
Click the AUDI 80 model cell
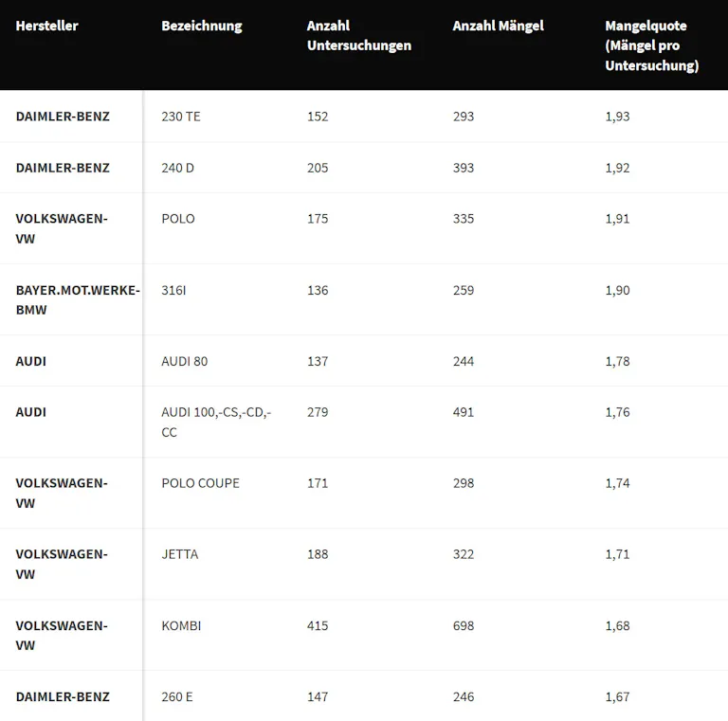pyautogui.click(x=184, y=361)
